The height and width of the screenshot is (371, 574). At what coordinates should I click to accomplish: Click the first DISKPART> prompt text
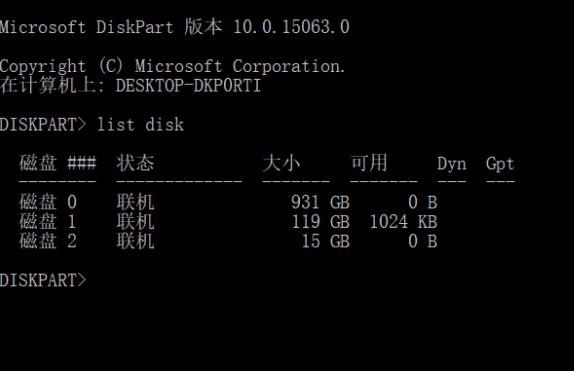coord(43,125)
